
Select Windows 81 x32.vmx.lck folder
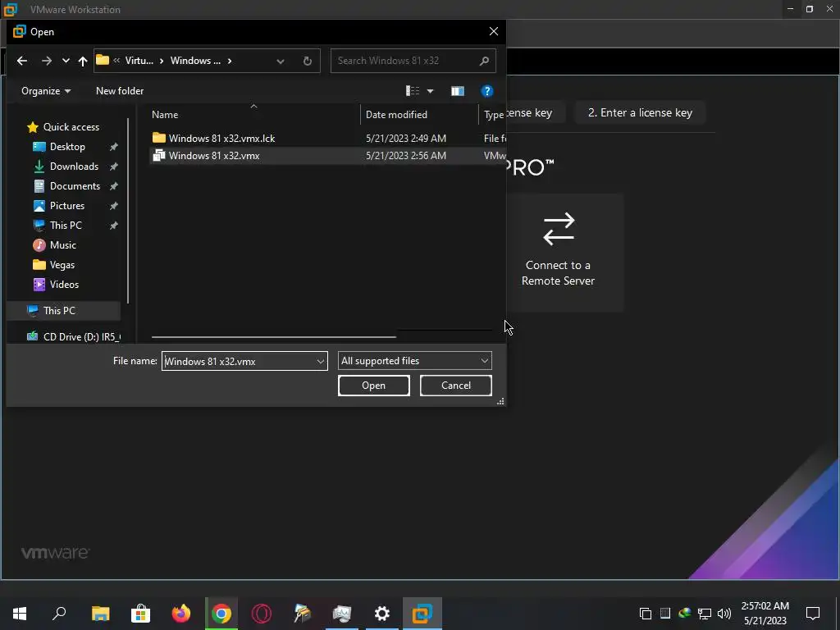tap(221, 138)
